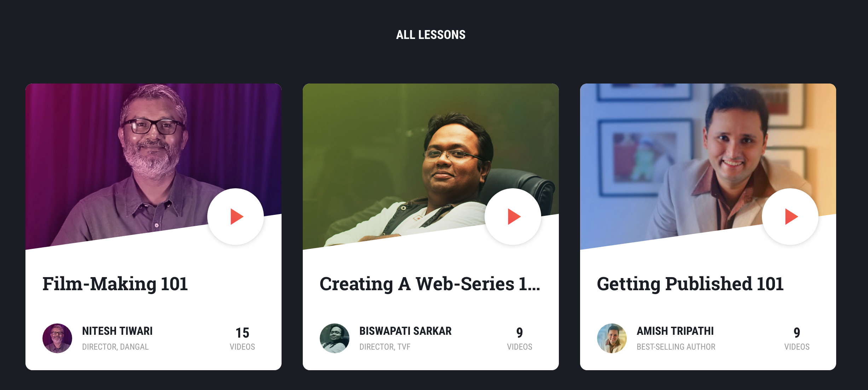The width and height of the screenshot is (868, 390).
Task: Click the Biswapati Sarkar instructor name
Action: [x=405, y=331]
